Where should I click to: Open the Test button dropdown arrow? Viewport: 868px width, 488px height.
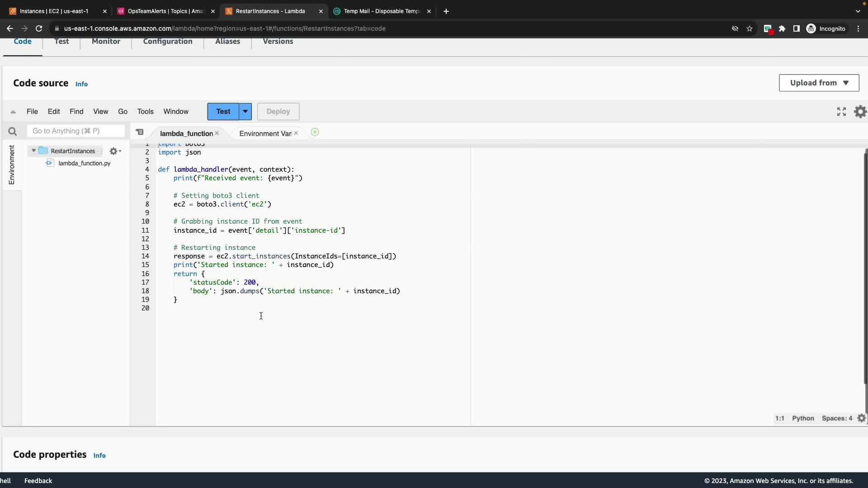(245, 112)
